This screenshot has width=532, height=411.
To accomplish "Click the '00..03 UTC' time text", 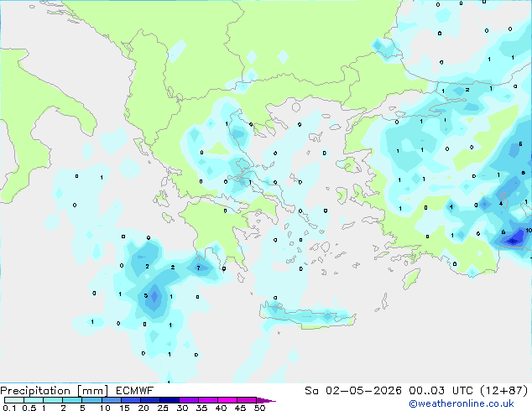I will pos(441,391).
